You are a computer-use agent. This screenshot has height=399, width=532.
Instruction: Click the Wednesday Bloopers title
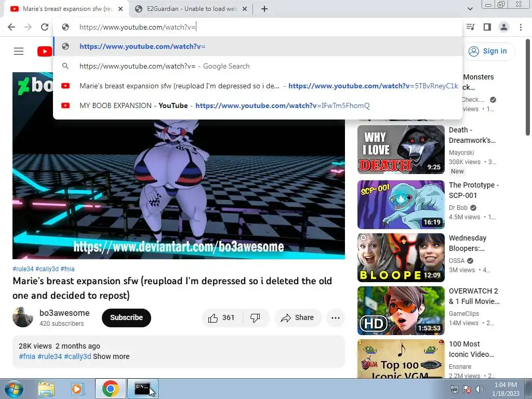click(x=468, y=243)
